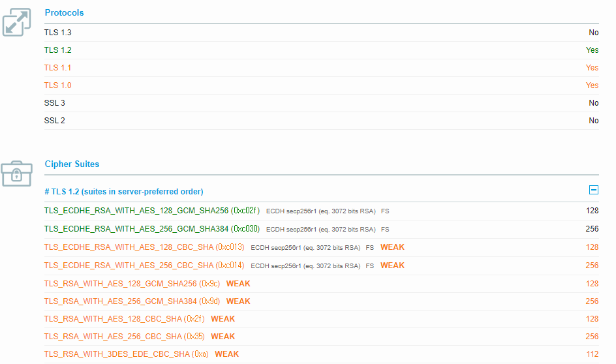Select the orange TLS 1.0 protocol label

coord(57,85)
